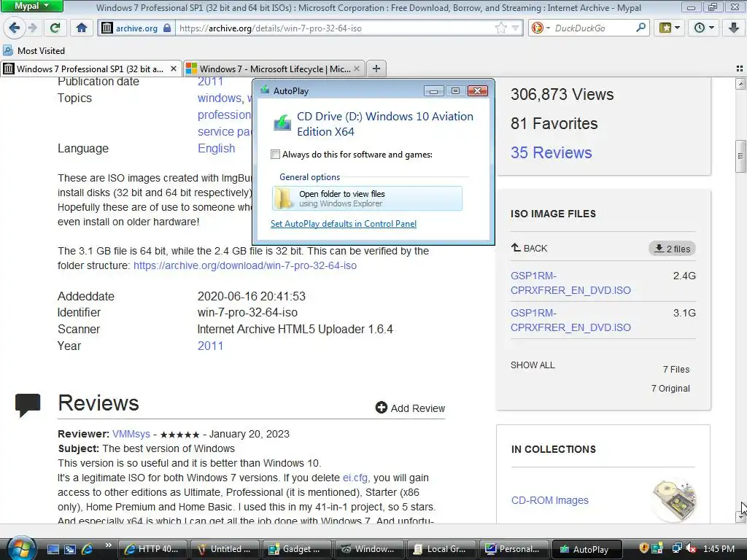This screenshot has height=560, width=747.
Task: Click the browser forward arrow
Action: pyautogui.click(x=32, y=28)
